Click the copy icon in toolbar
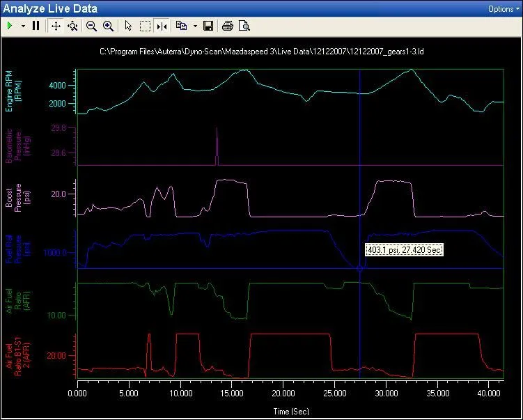523x420 pixels. coord(182,26)
